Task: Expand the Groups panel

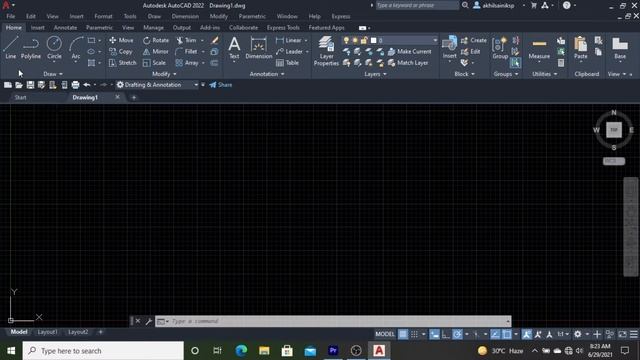Action: coord(506,74)
